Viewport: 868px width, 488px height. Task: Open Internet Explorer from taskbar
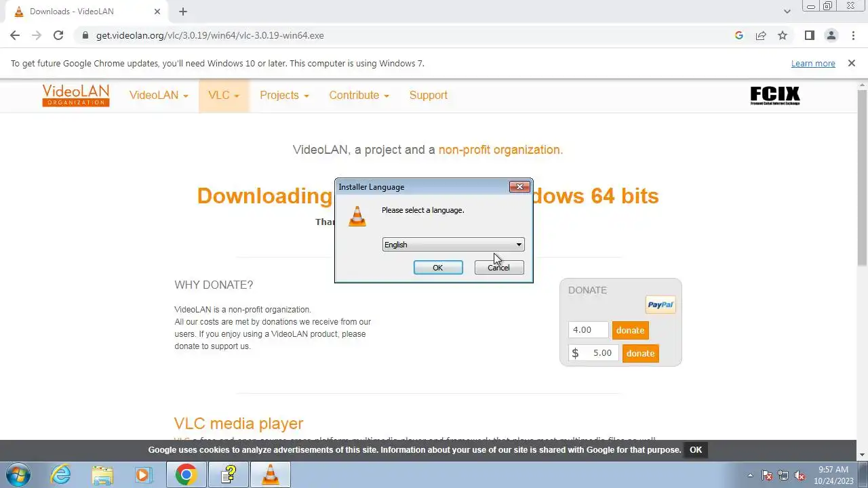[x=61, y=474]
